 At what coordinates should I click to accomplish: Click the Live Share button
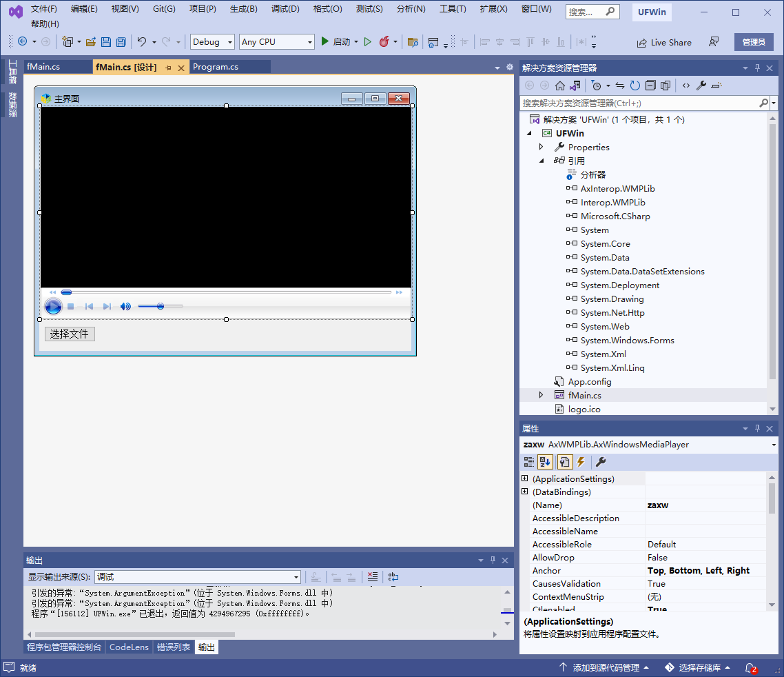click(x=664, y=43)
